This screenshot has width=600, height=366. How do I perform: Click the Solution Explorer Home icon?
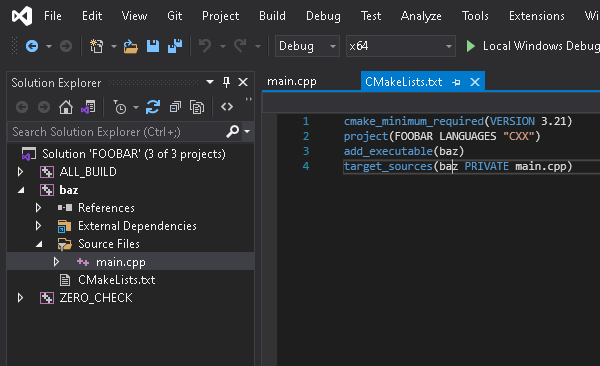click(66, 107)
